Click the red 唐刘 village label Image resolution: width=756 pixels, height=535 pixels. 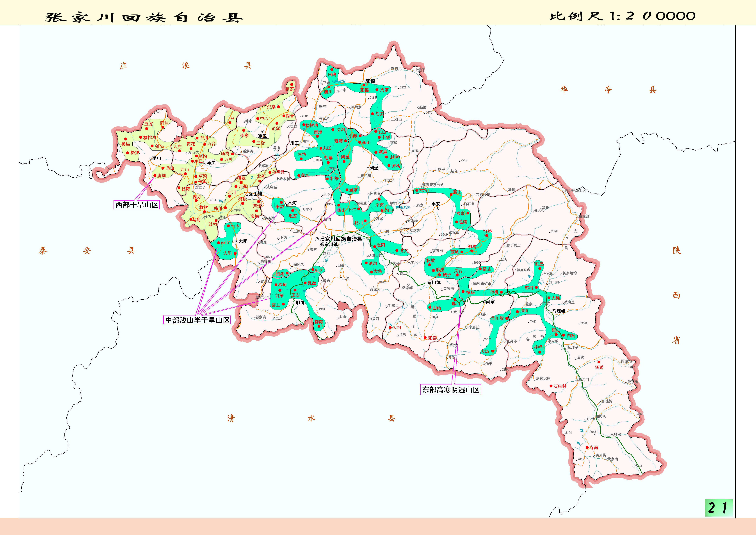coord(162,176)
